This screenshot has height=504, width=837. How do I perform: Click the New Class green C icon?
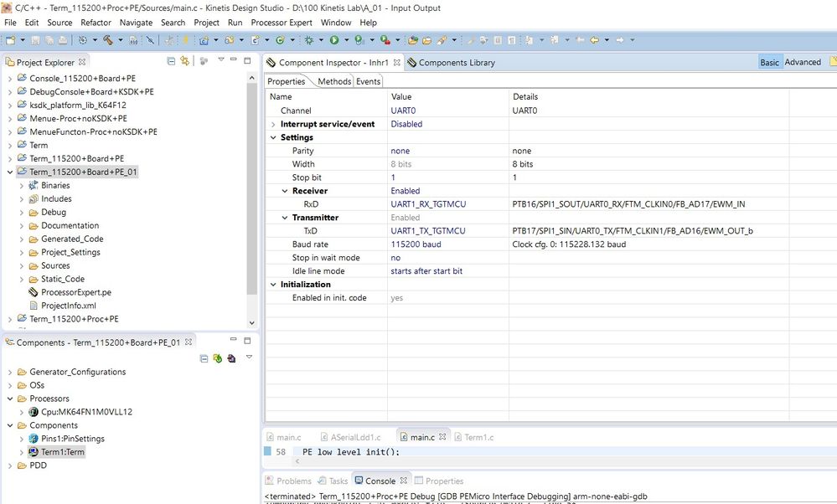pyautogui.click(x=280, y=40)
